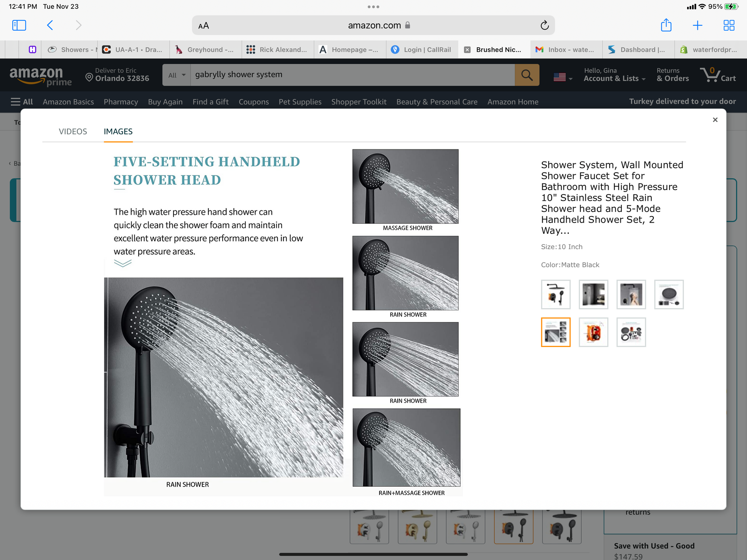The width and height of the screenshot is (747, 560).
Task: Show the tab overview grid icon
Action: pos(729,25)
